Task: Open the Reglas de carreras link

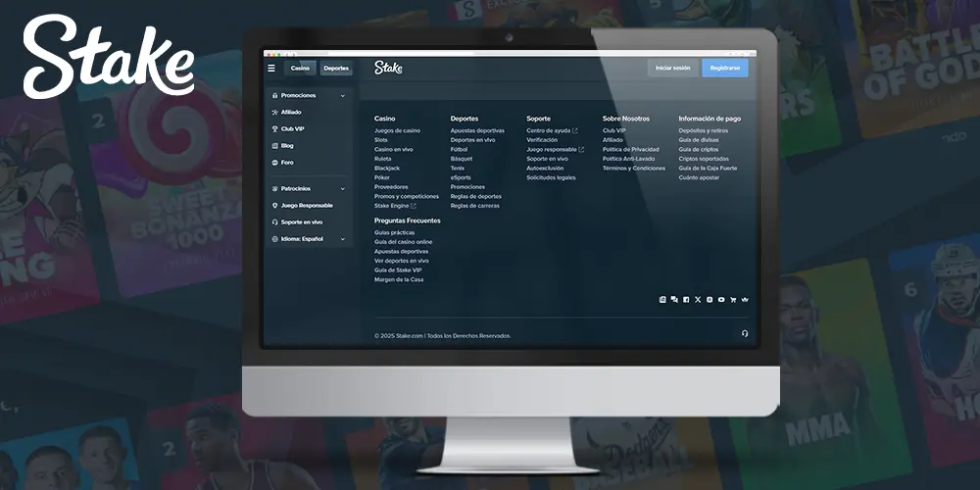Action: (475, 206)
